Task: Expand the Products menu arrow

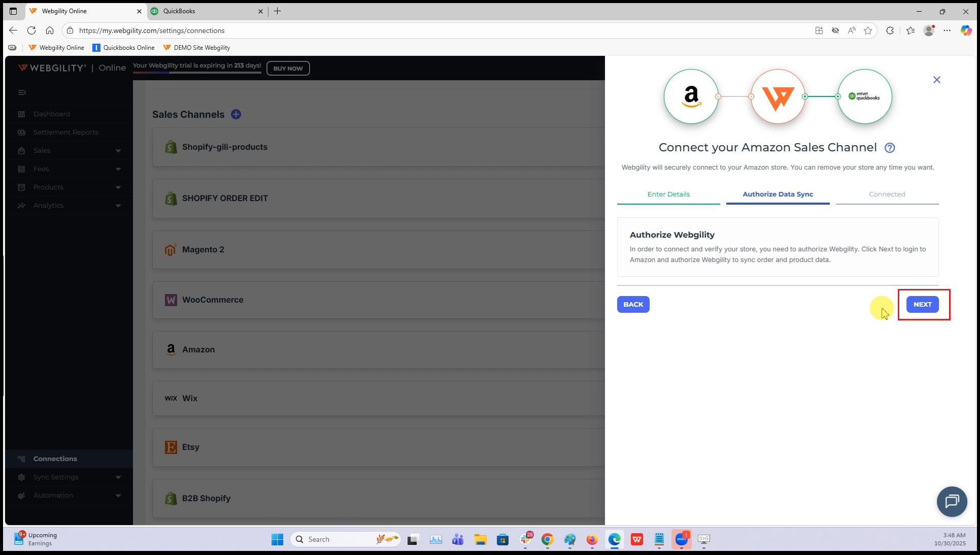Action: pyautogui.click(x=118, y=187)
